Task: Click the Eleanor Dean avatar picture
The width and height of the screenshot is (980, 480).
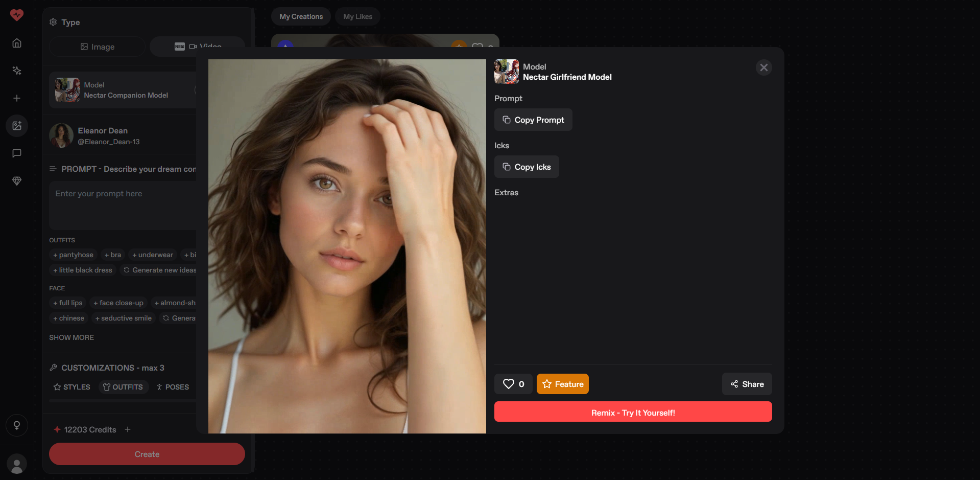Action: tap(61, 135)
